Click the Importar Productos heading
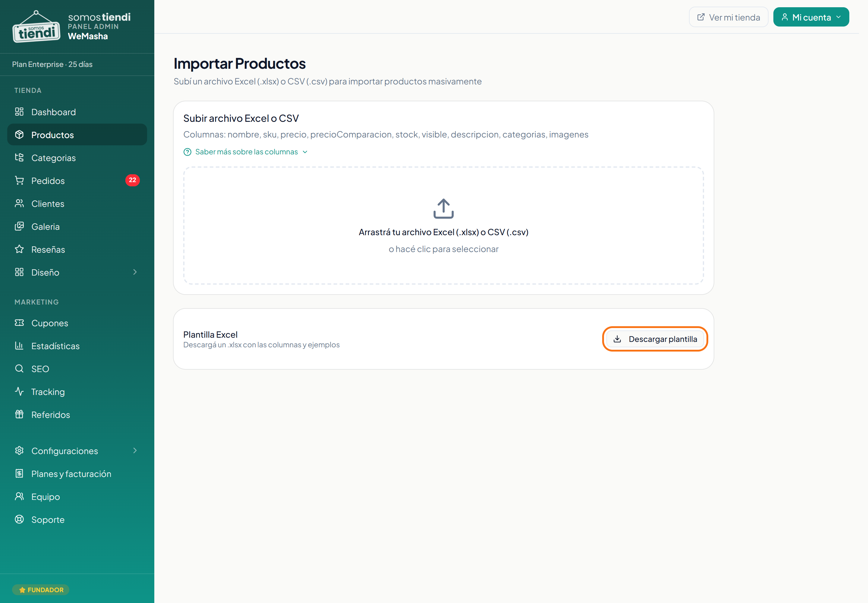The width and height of the screenshot is (868, 603). click(240, 64)
